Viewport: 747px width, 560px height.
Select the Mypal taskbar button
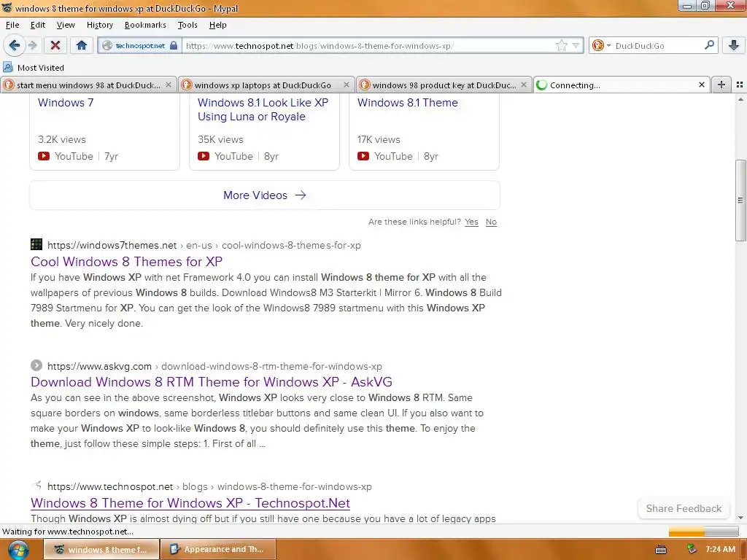(101, 550)
